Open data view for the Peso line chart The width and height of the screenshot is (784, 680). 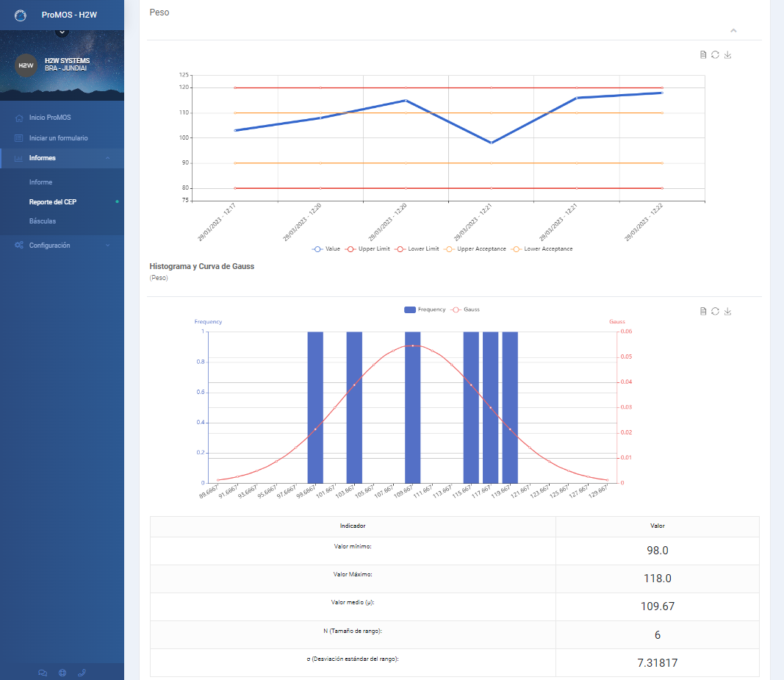tap(703, 55)
